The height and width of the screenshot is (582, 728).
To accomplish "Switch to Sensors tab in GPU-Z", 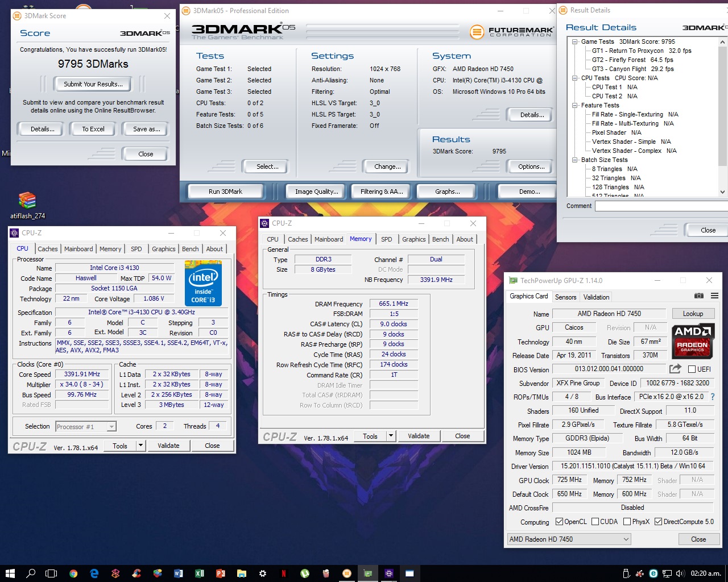I will click(565, 297).
